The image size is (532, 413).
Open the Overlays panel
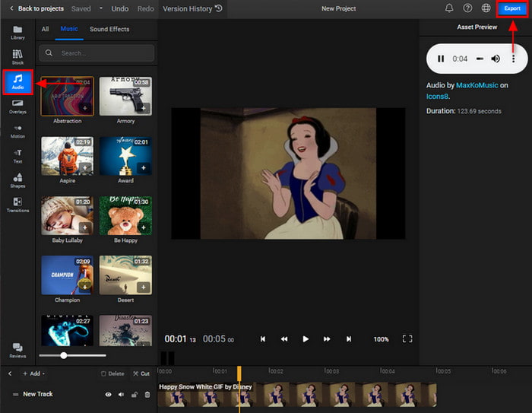click(x=17, y=106)
